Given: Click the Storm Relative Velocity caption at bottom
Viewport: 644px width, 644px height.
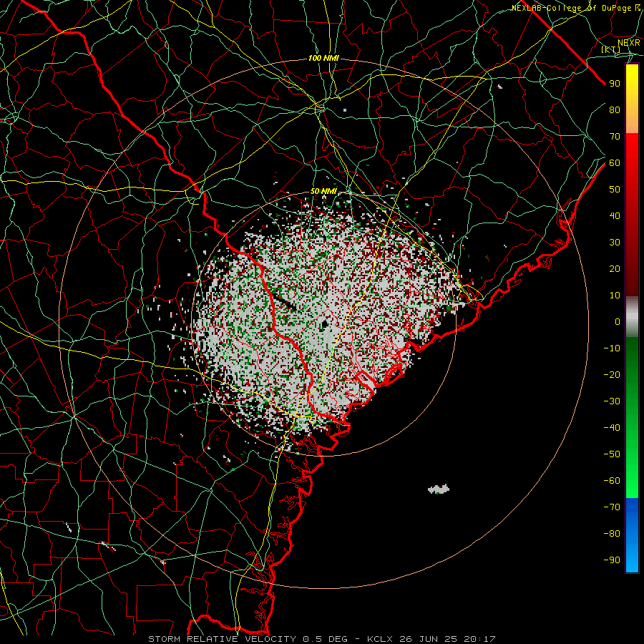Looking at the screenshot, I should click(x=321, y=639).
